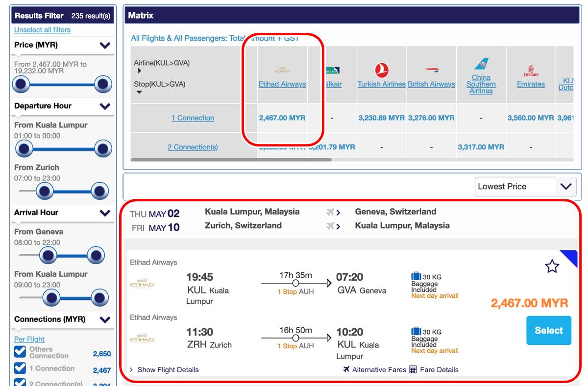This screenshot has width=588, height=386.
Task: Click the minimum price slider handle
Action: 21,85
